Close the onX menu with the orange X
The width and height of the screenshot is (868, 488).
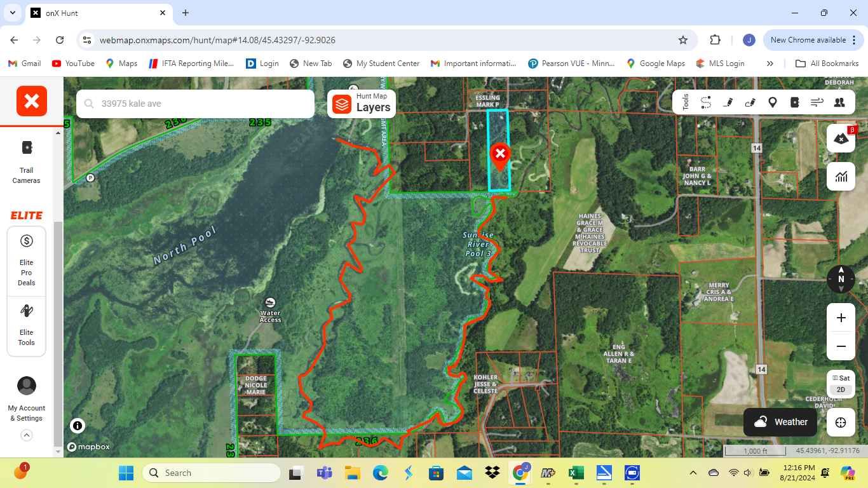click(32, 101)
